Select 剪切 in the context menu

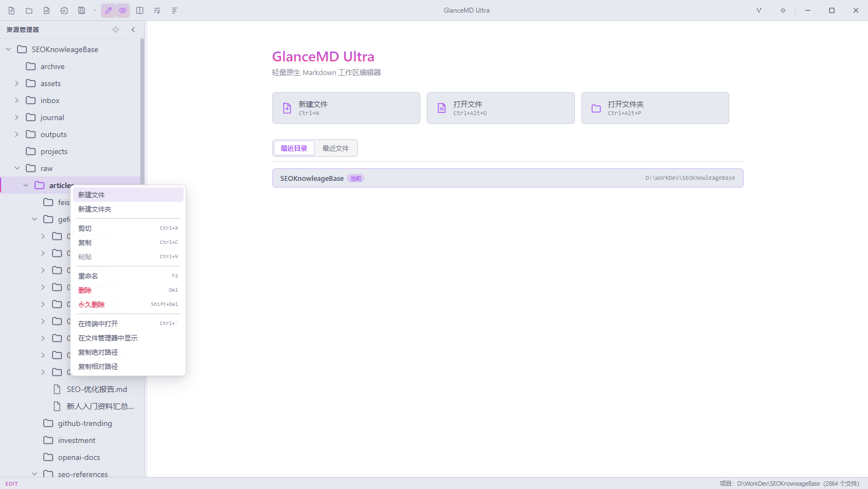click(x=128, y=228)
